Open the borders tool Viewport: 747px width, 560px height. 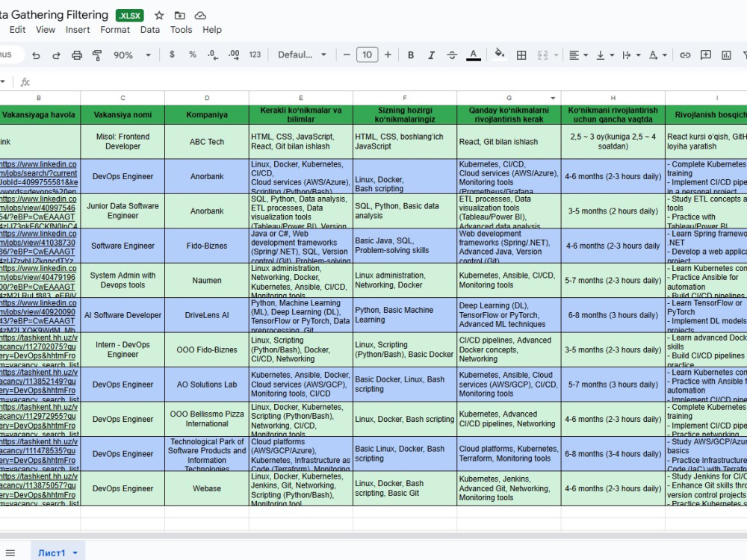[521, 55]
